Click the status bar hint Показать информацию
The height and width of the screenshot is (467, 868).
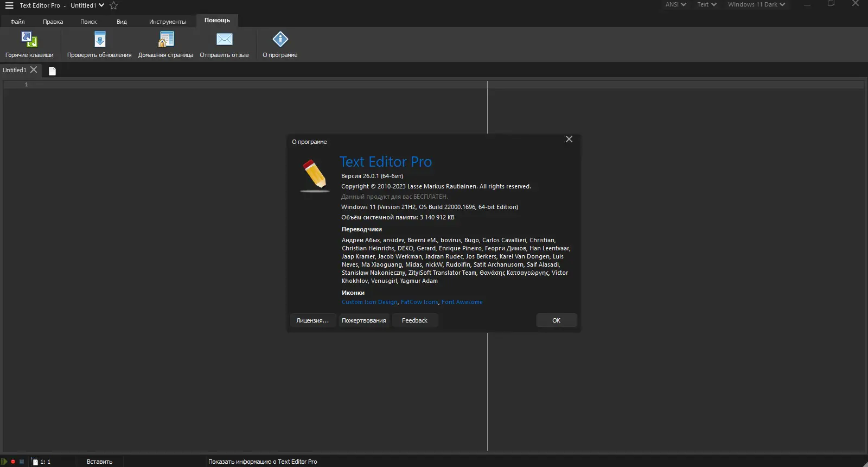pyautogui.click(x=263, y=462)
